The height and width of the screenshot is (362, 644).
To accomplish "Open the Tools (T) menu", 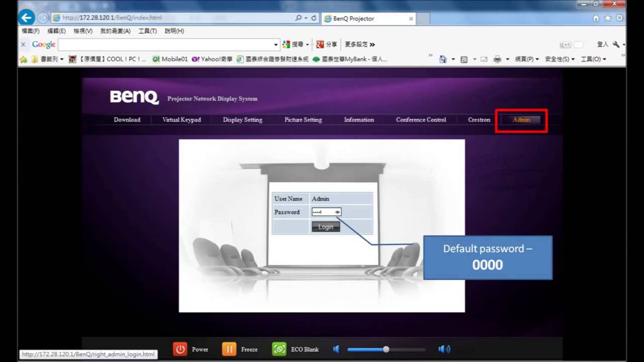I will pos(147,31).
